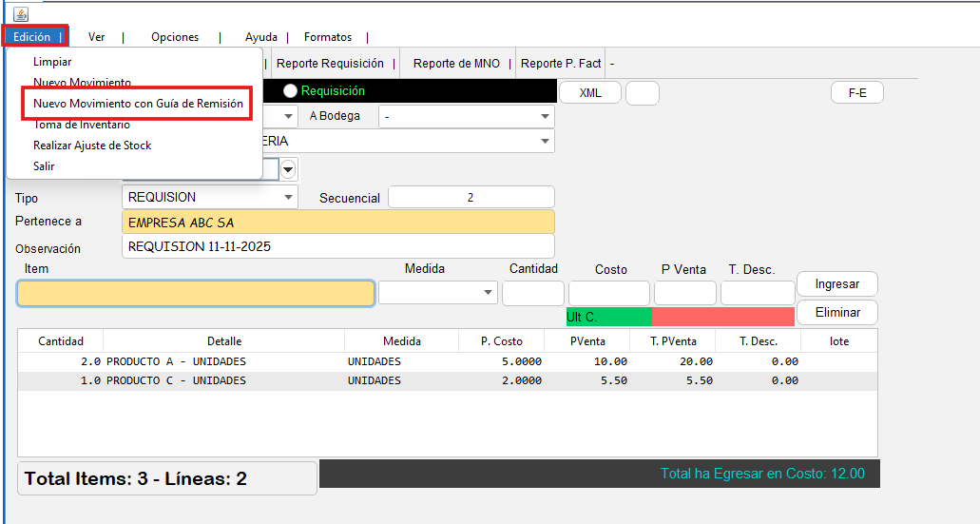
Task: Expand the Medida combo box
Action: (437, 293)
